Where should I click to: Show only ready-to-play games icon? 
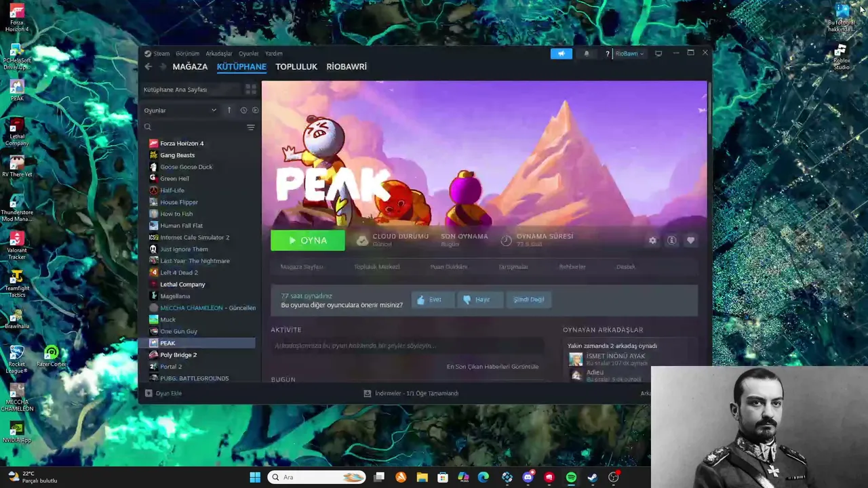pos(255,110)
